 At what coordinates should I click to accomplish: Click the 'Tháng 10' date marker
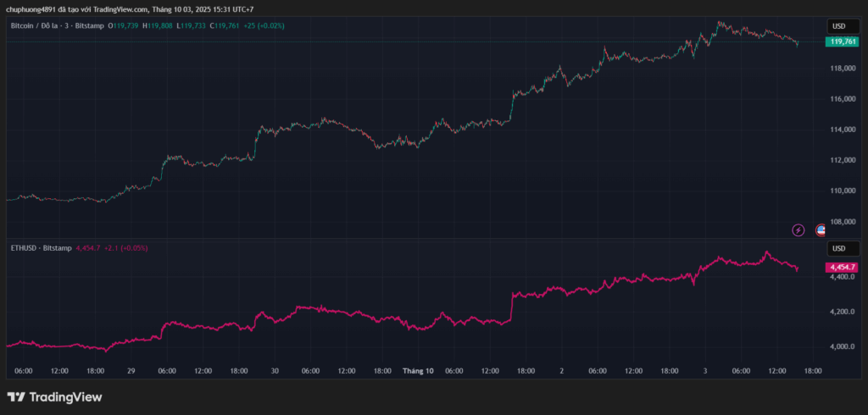(418, 371)
